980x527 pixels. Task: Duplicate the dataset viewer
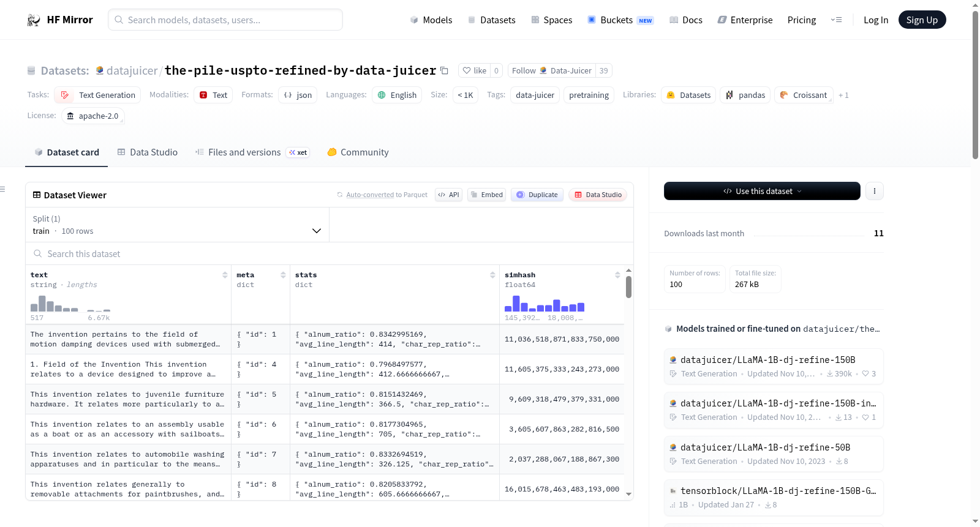pos(537,195)
